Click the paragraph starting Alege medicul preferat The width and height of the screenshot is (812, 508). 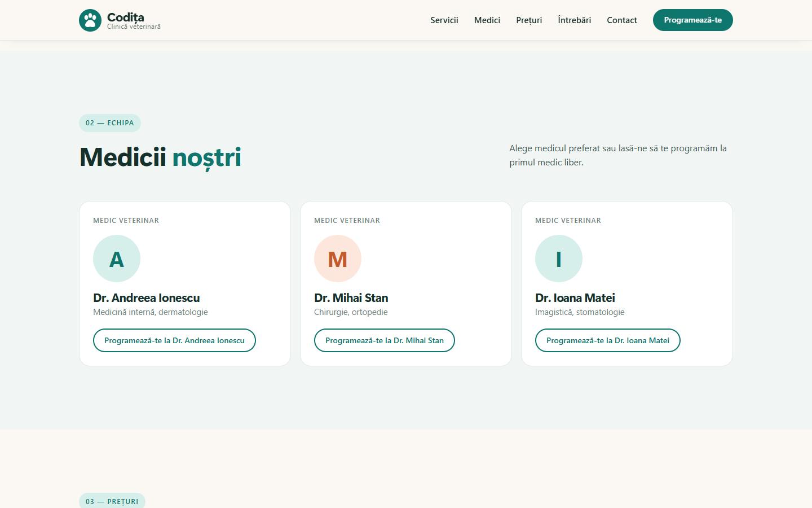[x=618, y=155]
